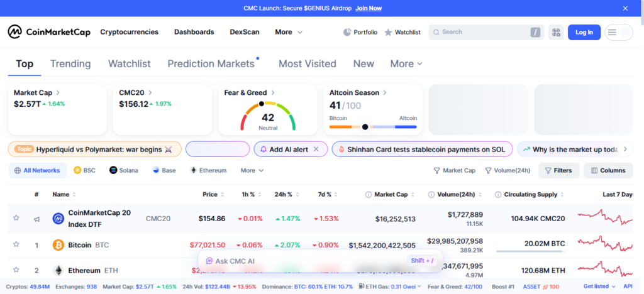Open the Market Cap funnel filter
The image size is (644, 294).
pos(455,171)
